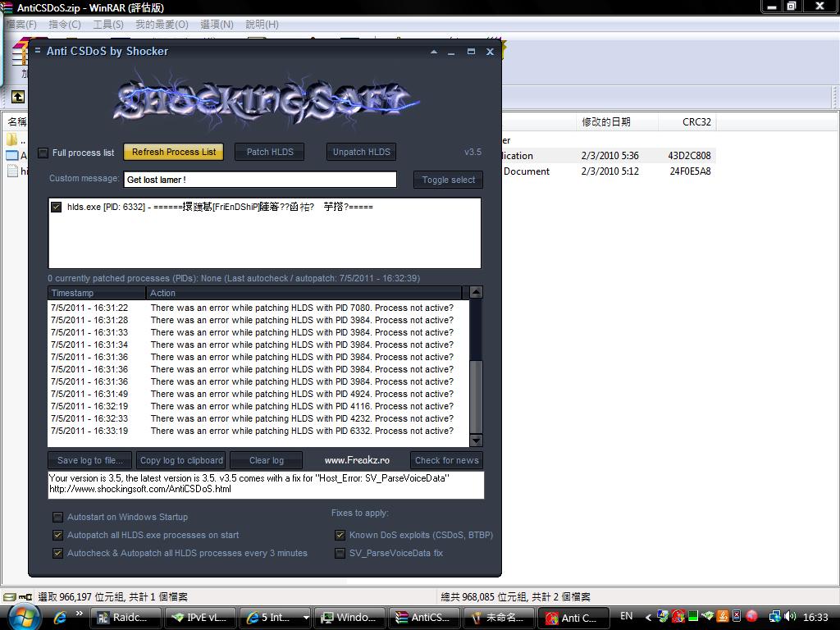Click WinRAR status bar key icon
840x630 pixels.
pos(25,596)
